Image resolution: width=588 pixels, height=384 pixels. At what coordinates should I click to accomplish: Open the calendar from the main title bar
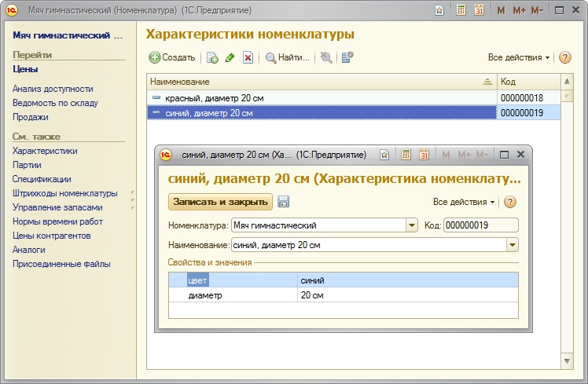[479, 11]
